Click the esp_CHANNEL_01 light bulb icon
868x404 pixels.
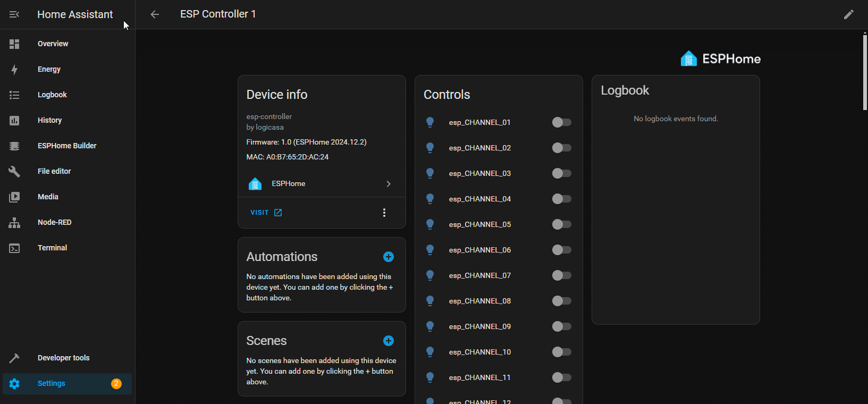click(x=430, y=122)
